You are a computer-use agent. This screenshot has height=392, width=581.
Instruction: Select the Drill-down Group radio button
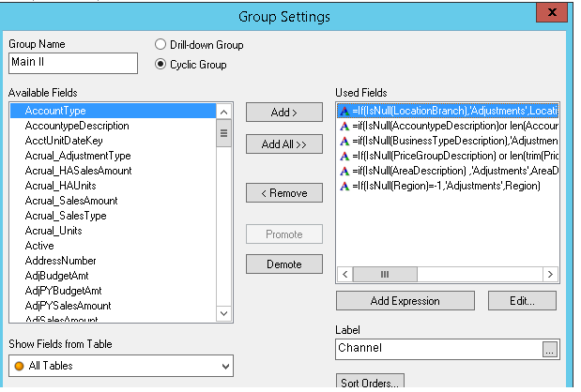(160, 44)
